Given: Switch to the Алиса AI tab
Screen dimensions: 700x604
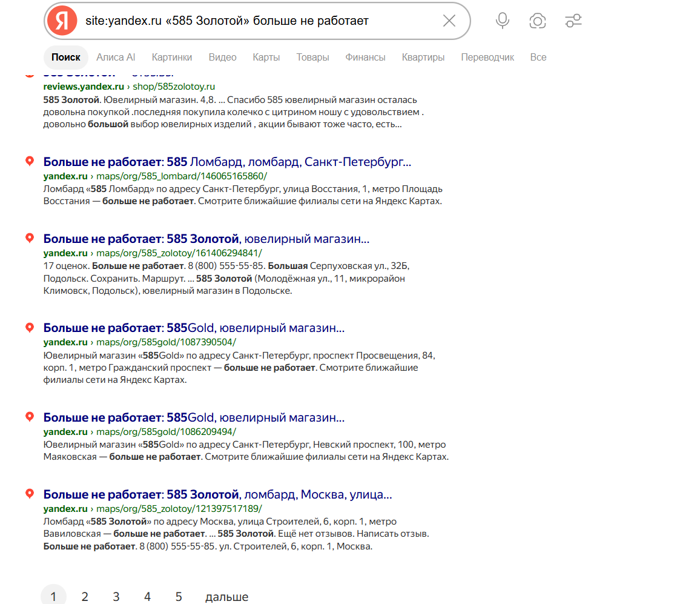Looking at the screenshot, I should (116, 57).
